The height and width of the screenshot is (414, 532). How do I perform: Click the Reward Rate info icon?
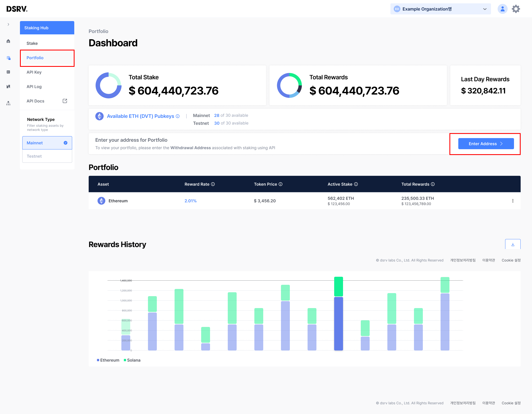click(x=213, y=184)
